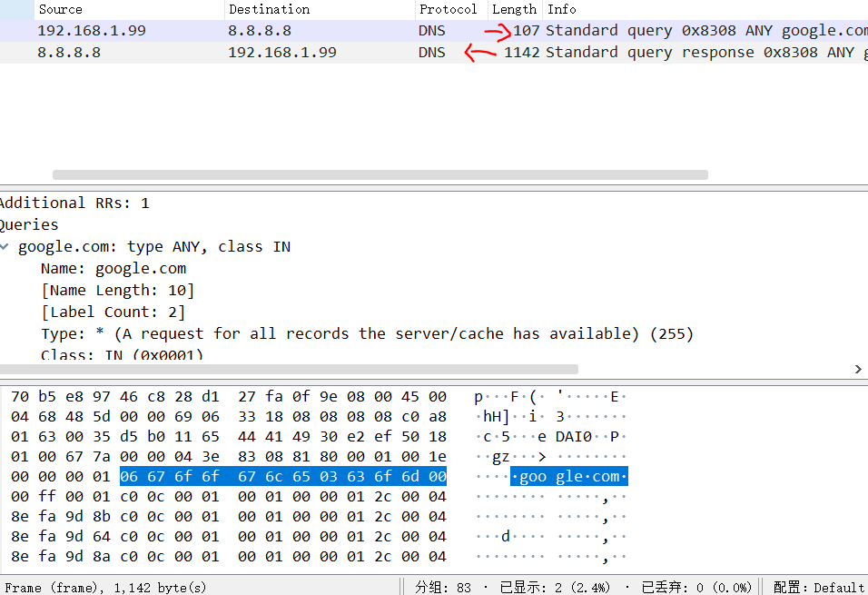868x595 pixels.
Task: Select the "[Name Length: 10]" field
Action: click(x=117, y=291)
